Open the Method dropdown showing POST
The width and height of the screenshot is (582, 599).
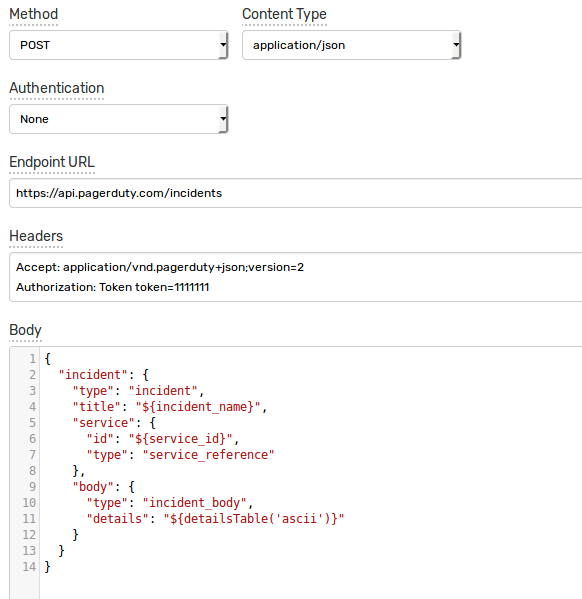click(x=118, y=45)
